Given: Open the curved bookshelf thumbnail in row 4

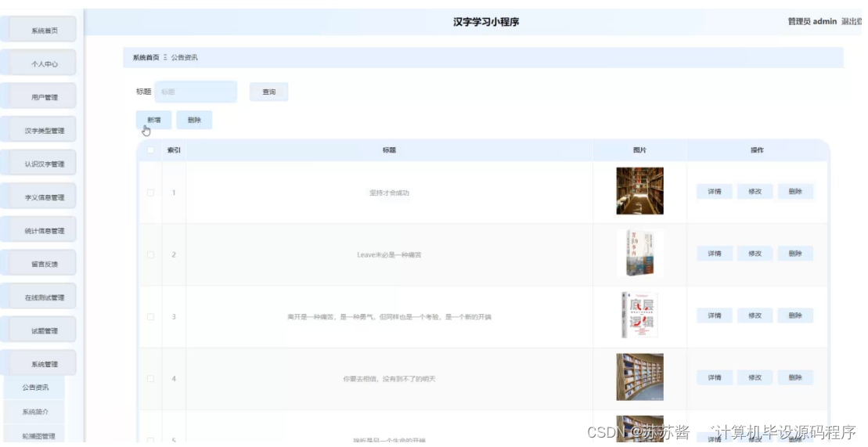Looking at the screenshot, I should click(640, 377).
